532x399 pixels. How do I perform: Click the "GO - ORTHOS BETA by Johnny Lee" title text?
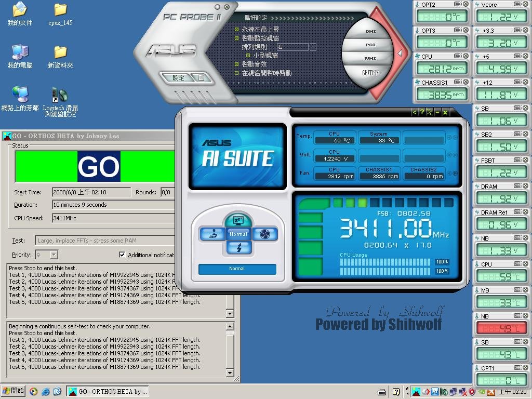66,136
